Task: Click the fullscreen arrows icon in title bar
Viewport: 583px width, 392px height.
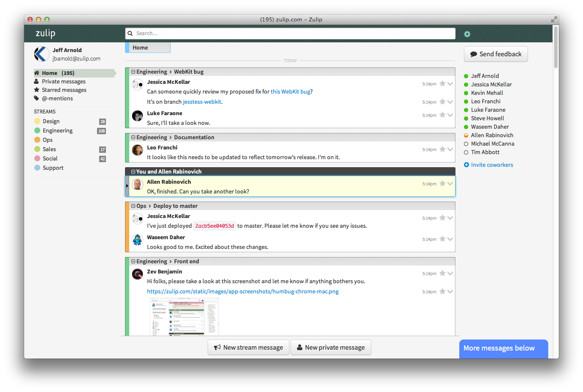Action: 554,19
